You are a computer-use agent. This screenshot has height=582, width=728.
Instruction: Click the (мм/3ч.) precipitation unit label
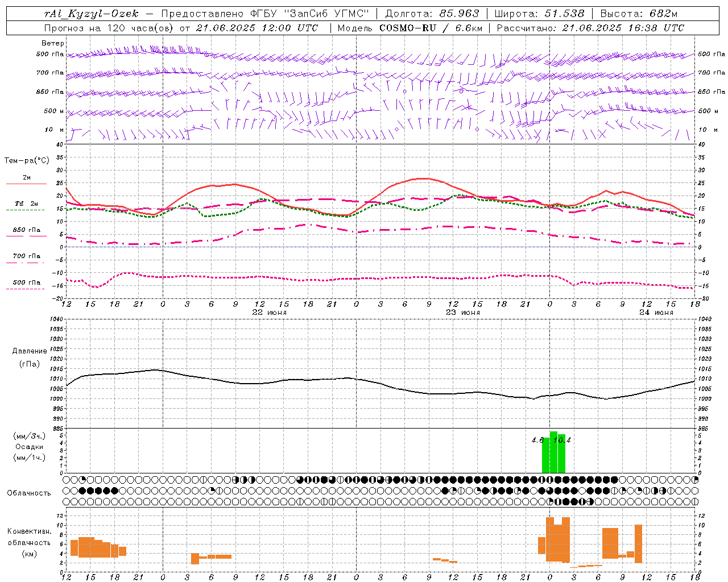coord(30,436)
